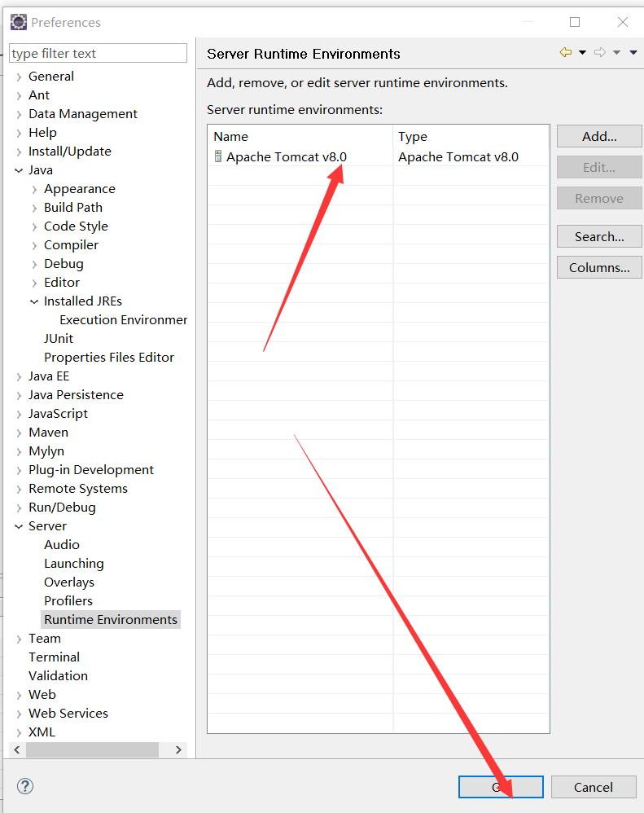Collapse the Installed JREs node
644x813 pixels.
point(34,301)
